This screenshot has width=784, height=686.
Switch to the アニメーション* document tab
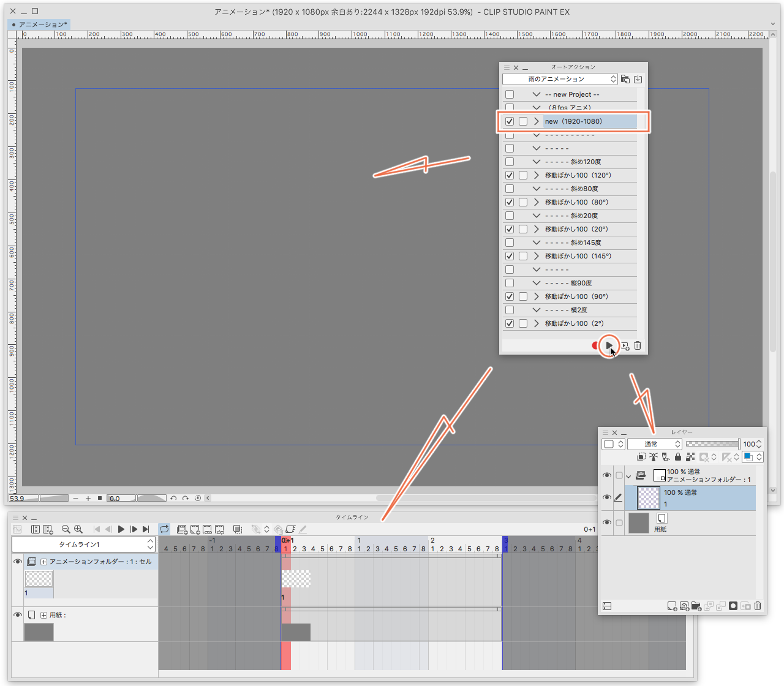click(x=40, y=24)
